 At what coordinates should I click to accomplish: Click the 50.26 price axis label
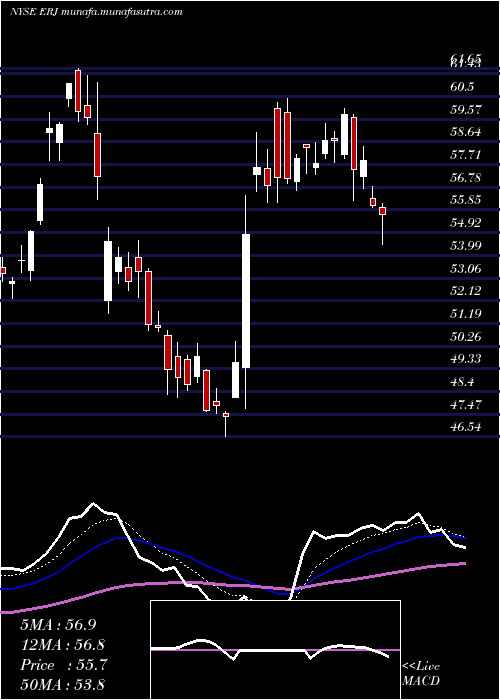[x=466, y=336]
